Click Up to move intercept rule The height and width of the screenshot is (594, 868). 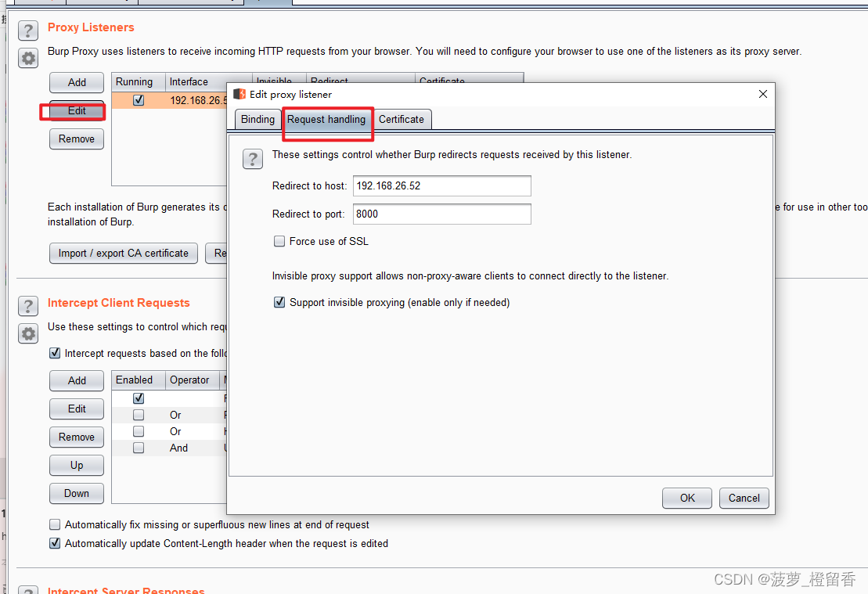pyautogui.click(x=77, y=465)
